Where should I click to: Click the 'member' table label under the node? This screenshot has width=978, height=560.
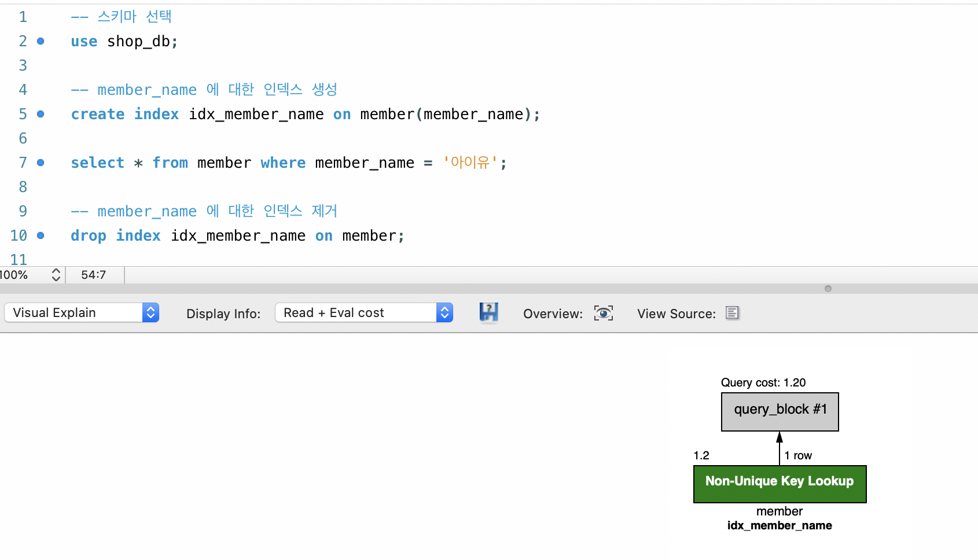coord(780,511)
